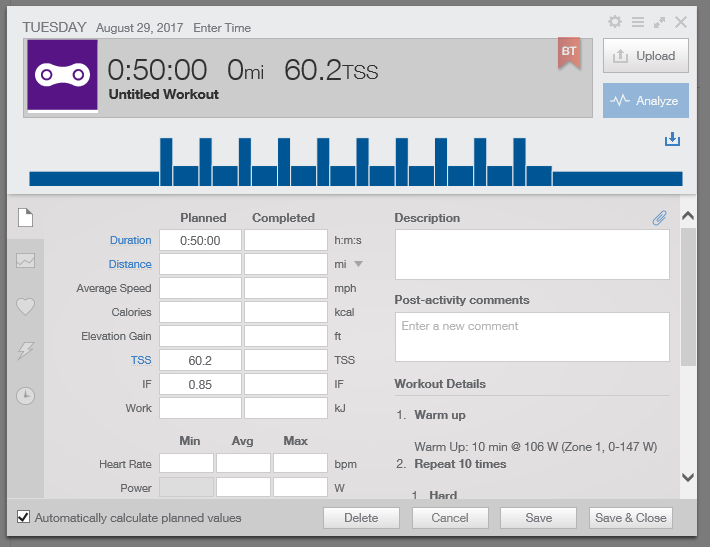Screen dimensions: 710x547
Task: Expand the workout window to fullscreen
Action: (659, 21)
